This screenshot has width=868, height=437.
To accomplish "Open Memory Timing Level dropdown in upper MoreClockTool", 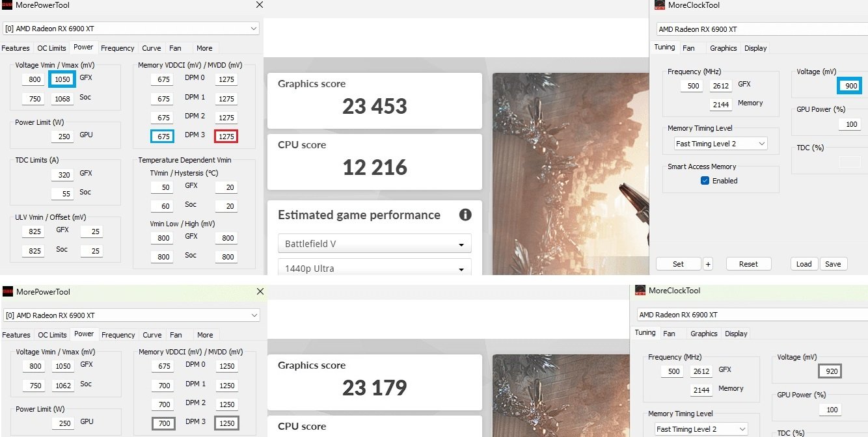I will [721, 144].
